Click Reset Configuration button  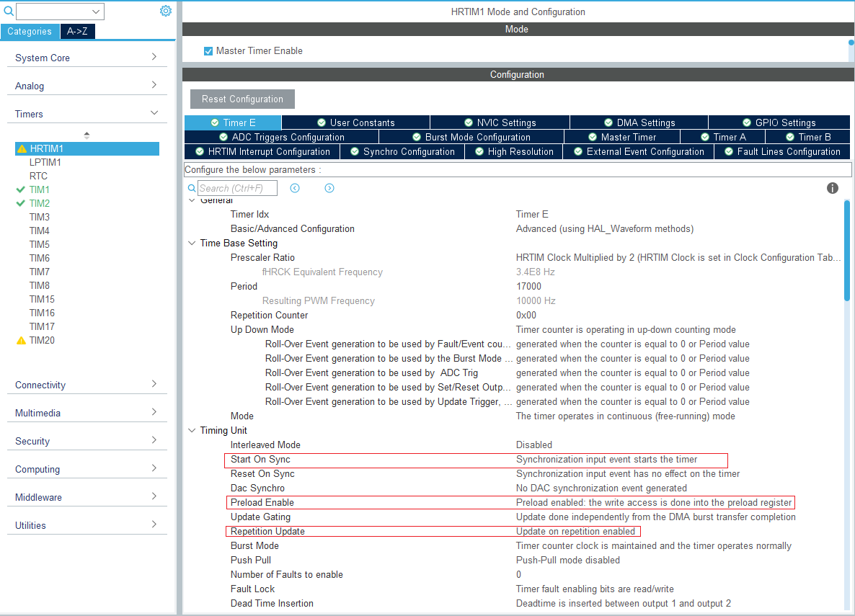[x=243, y=99]
